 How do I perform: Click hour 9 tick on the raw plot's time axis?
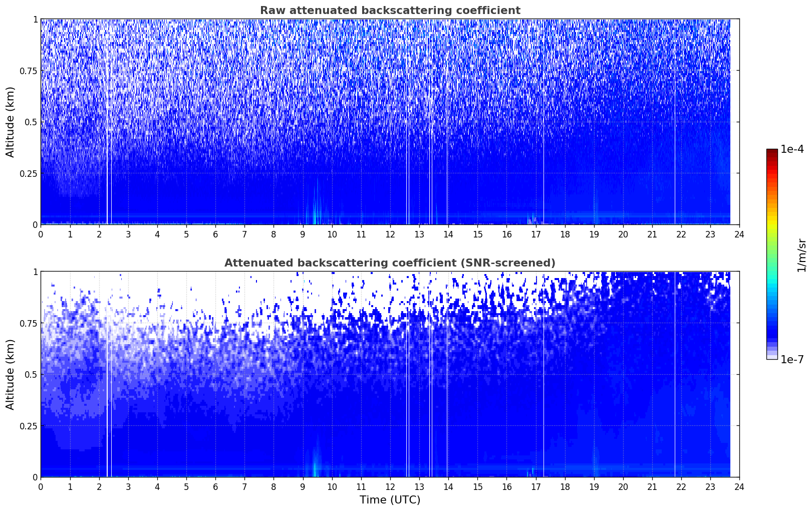(303, 234)
